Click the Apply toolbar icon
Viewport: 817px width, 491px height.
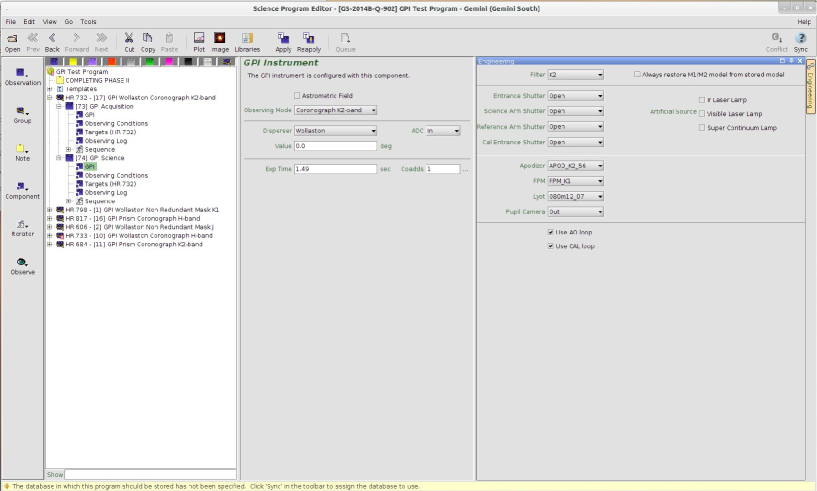coord(283,40)
